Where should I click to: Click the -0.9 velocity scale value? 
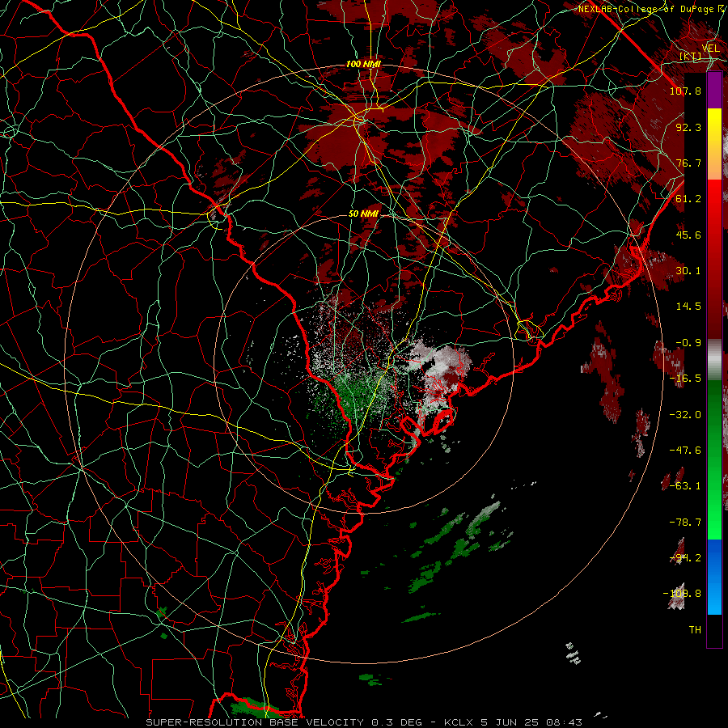tap(688, 343)
